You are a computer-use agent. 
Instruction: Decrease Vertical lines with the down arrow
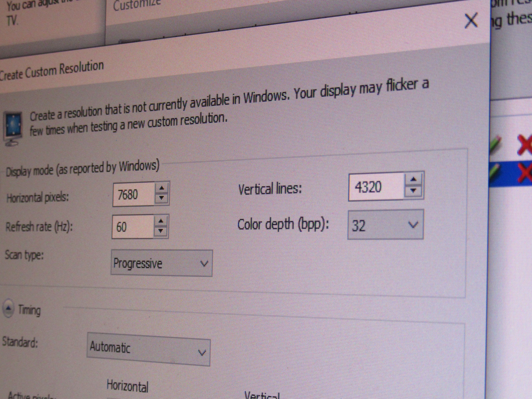pyautogui.click(x=413, y=191)
